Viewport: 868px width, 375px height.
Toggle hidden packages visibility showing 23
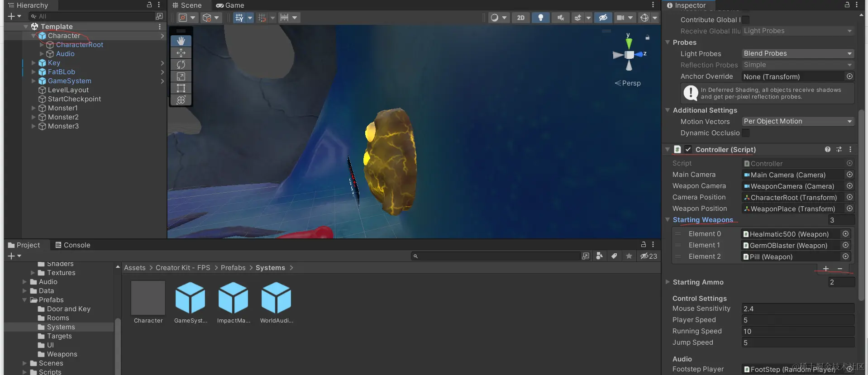(x=649, y=256)
